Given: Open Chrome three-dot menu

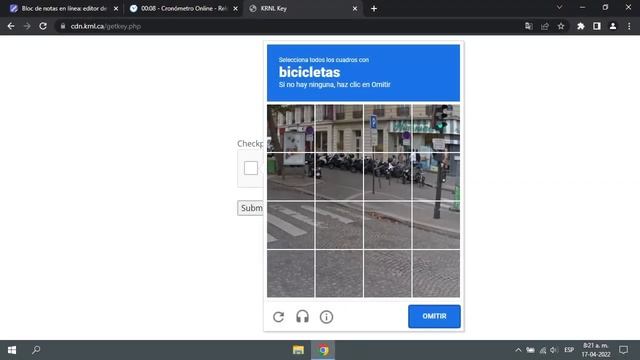Looking at the screenshot, I should pyautogui.click(x=629, y=26).
